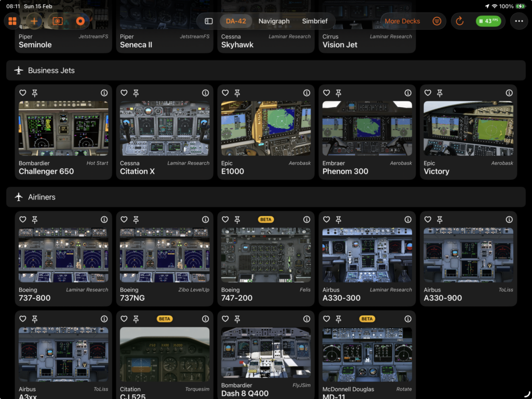Open the More Decks dropdown

point(402,21)
